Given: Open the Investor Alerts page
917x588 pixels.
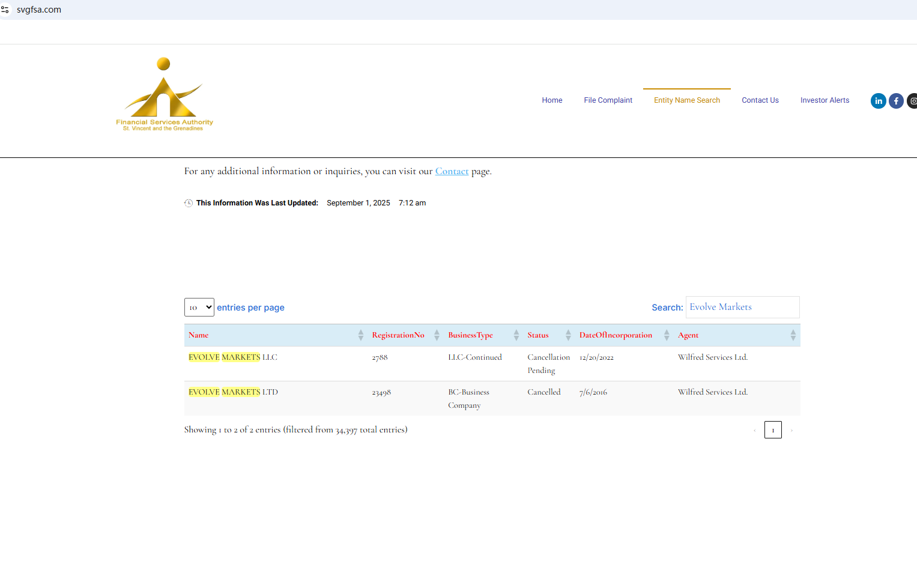Looking at the screenshot, I should tap(825, 100).
